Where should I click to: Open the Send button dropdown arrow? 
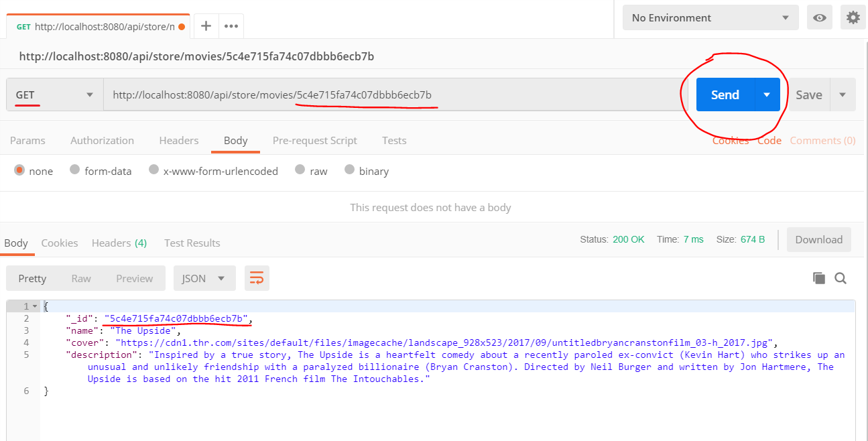[767, 95]
